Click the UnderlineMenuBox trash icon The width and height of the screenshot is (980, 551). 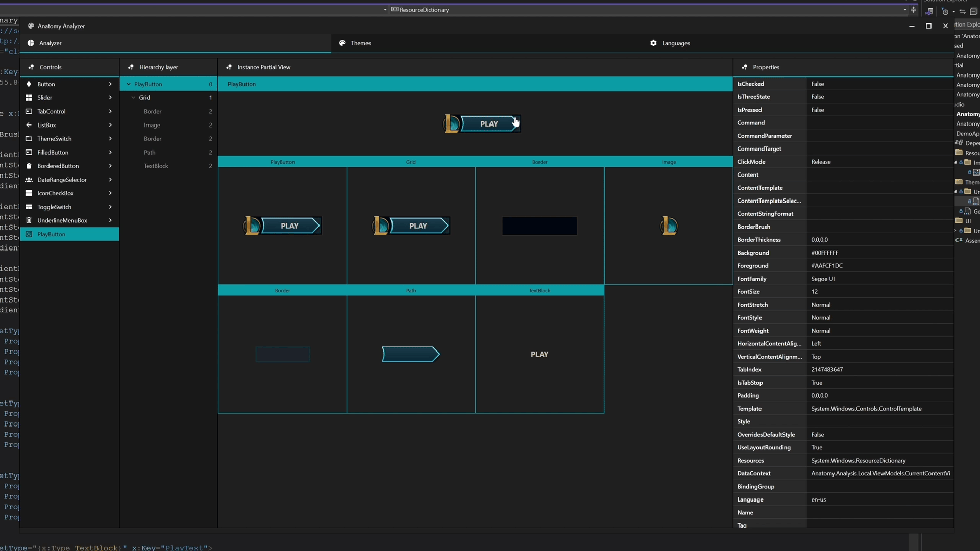click(x=29, y=220)
